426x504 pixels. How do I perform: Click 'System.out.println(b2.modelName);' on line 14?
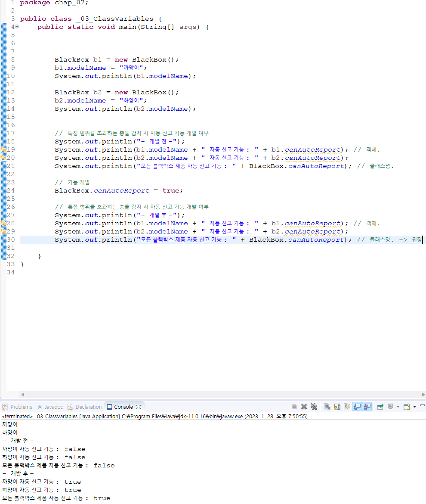[125, 109]
